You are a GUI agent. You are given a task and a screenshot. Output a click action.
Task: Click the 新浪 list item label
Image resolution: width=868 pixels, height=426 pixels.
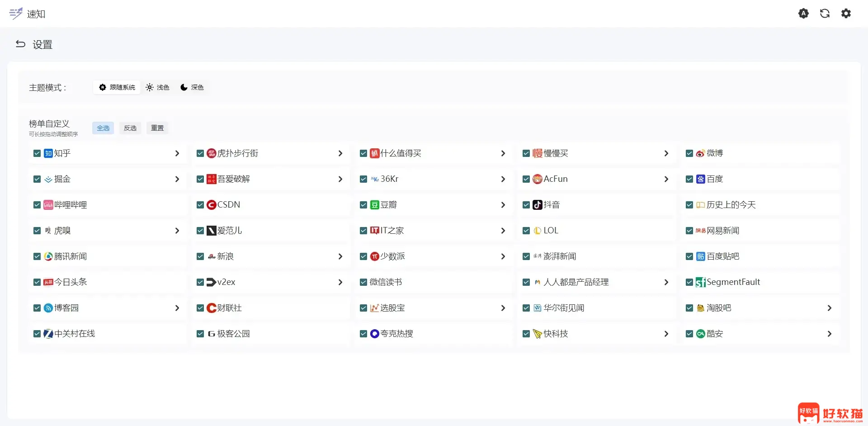pos(225,256)
